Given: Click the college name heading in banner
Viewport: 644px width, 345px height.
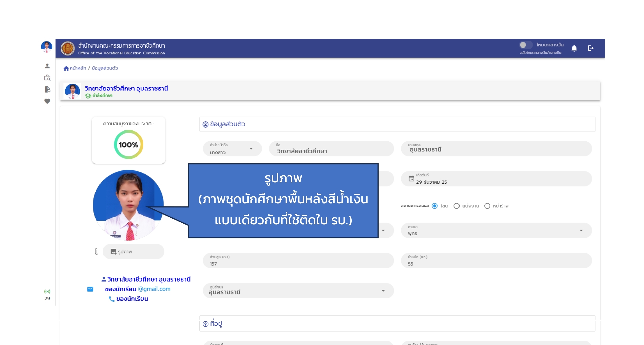Looking at the screenshot, I should pyautogui.click(x=126, y=88).
